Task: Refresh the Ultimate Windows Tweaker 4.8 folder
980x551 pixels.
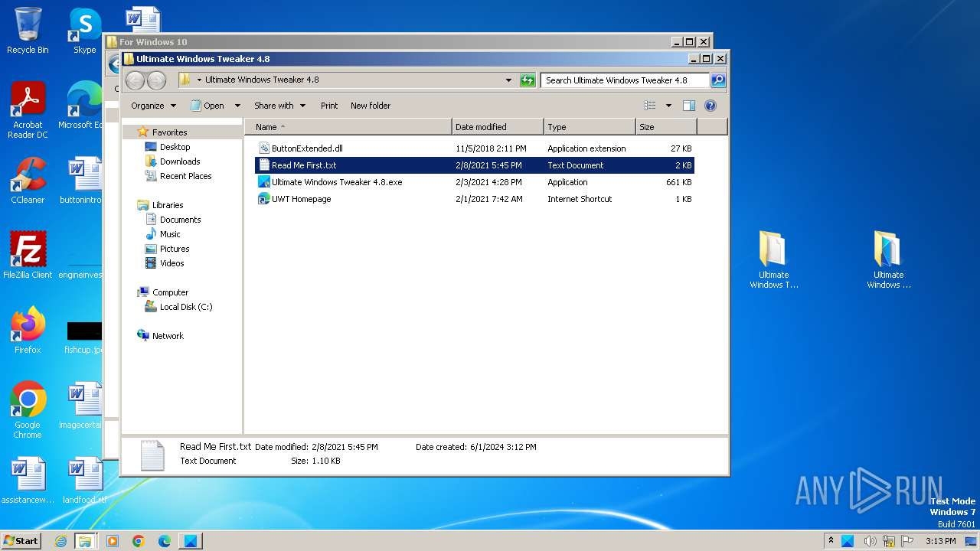Action: pyautogui.click(x=528, y=80)
